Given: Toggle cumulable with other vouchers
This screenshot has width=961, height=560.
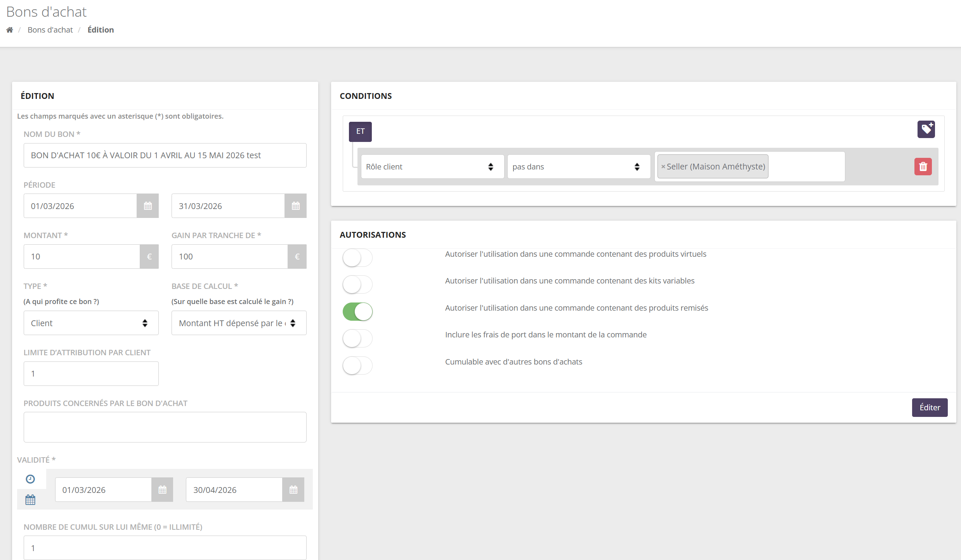Looking at the screenshot, I should point(357,366).
